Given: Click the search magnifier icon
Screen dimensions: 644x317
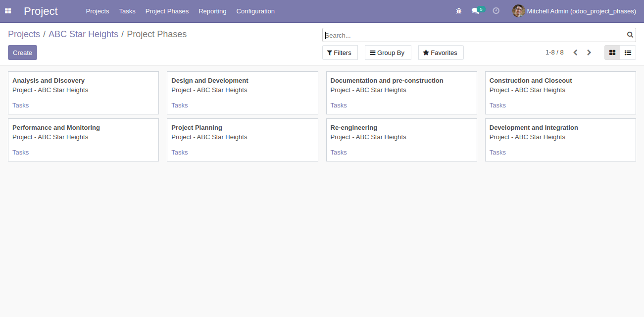Looking at the screenshot, I should [x=630, y=35].
